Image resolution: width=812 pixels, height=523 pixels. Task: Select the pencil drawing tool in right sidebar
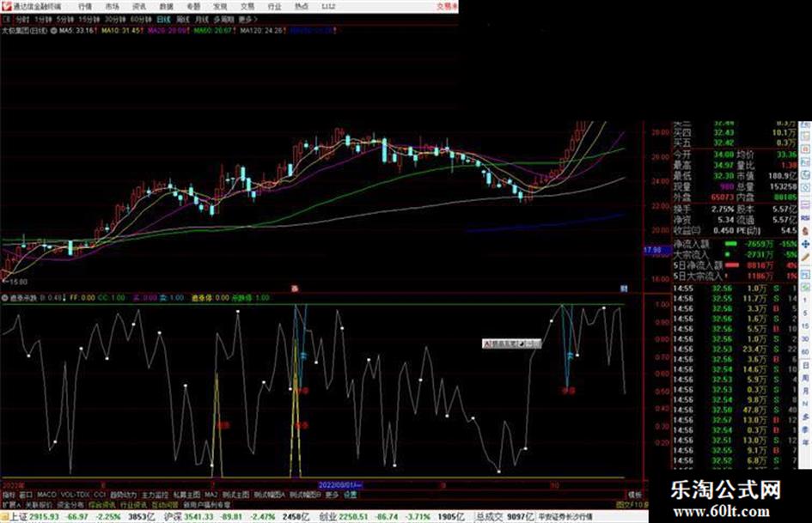click(805, 257)
